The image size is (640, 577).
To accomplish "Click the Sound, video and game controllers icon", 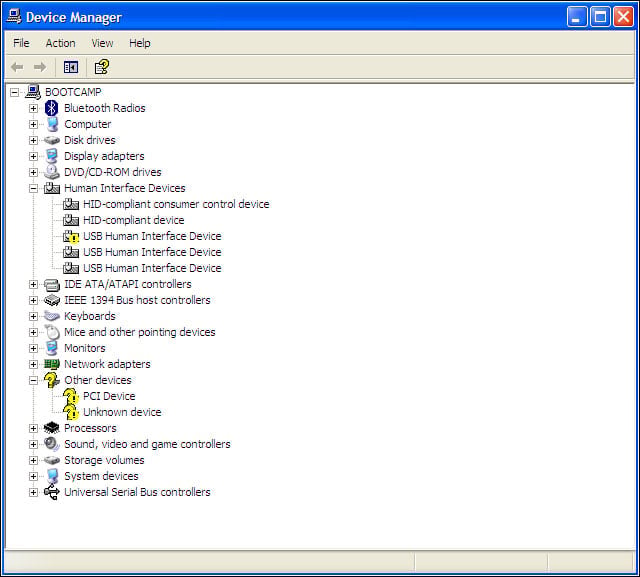I will 52,444.
